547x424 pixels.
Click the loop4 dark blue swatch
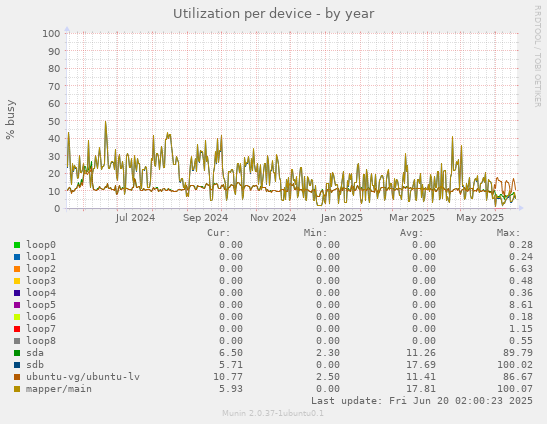click(x=17, y=293)
